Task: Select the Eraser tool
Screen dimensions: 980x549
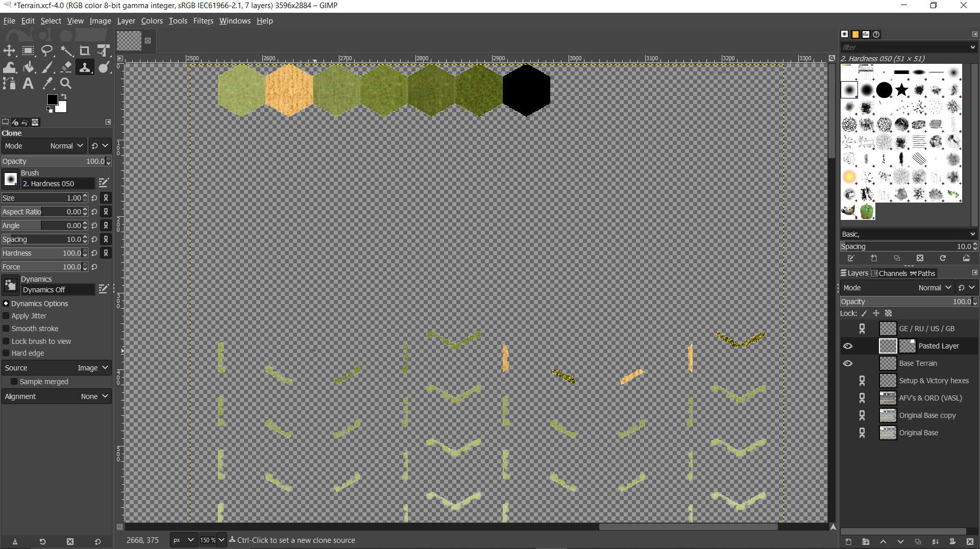Action: point(66,67)
